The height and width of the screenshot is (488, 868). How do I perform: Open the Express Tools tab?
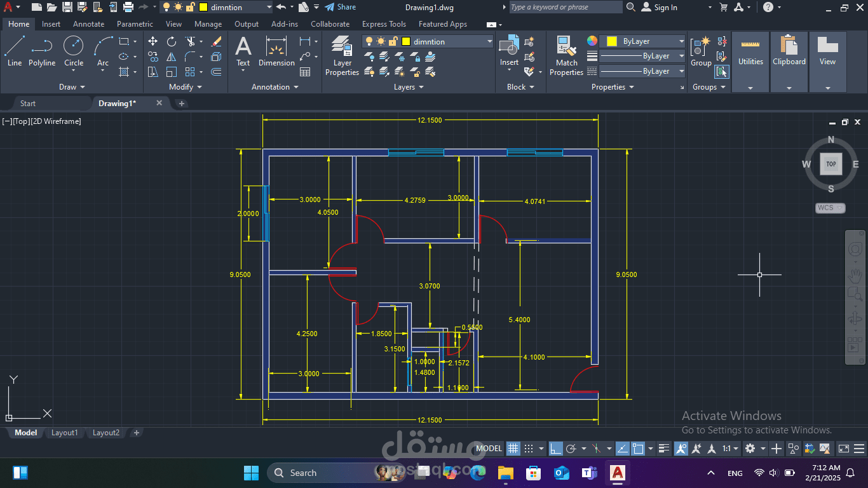coord(384,24)
